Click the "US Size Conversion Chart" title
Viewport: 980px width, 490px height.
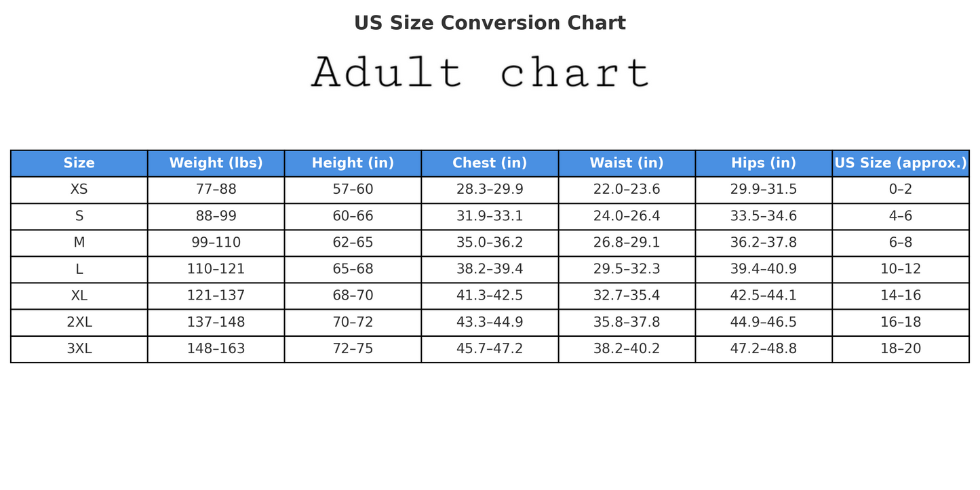(x=490, y=23)
